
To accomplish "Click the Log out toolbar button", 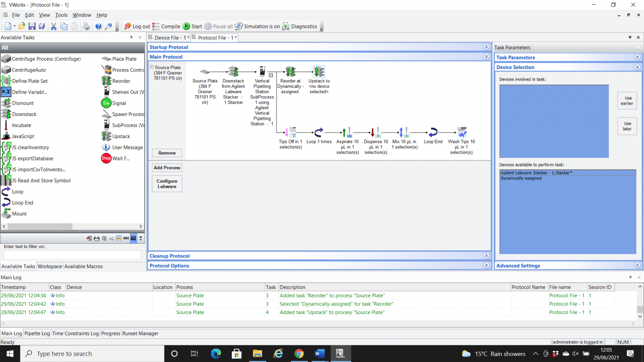I will pyautogui.click(x=137, y=27).
